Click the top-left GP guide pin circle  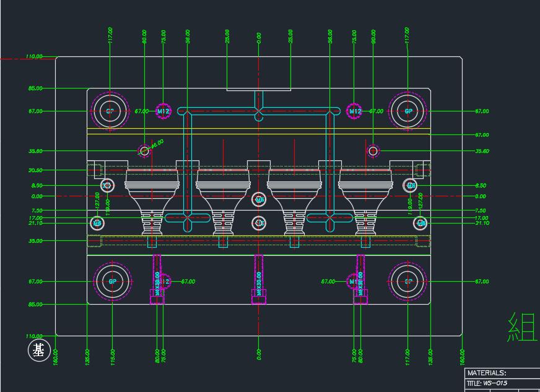tap(110, 111)
